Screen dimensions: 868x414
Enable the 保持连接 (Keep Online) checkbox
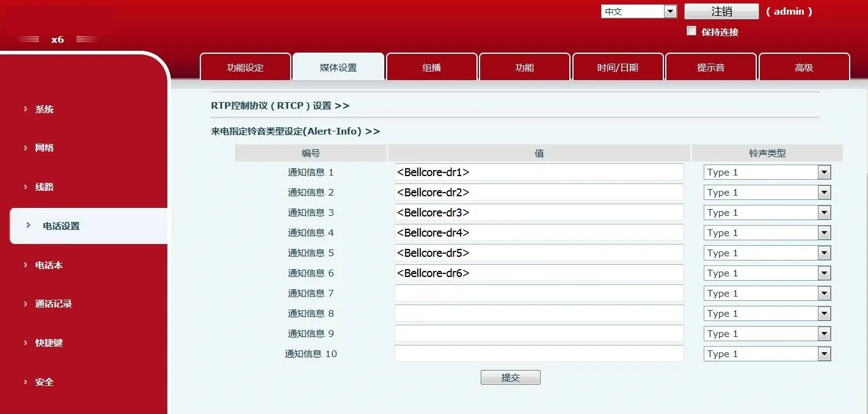691,30
